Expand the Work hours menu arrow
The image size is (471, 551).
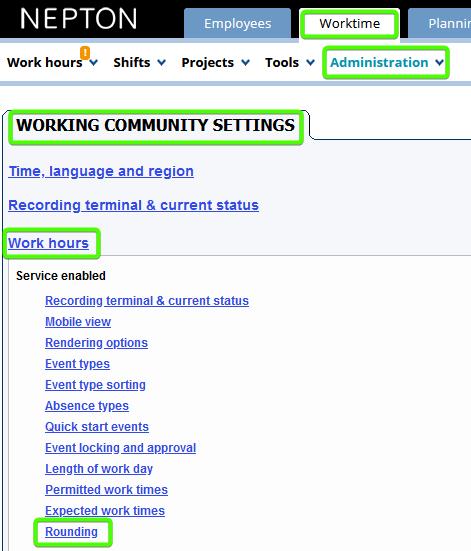point(93,63)
